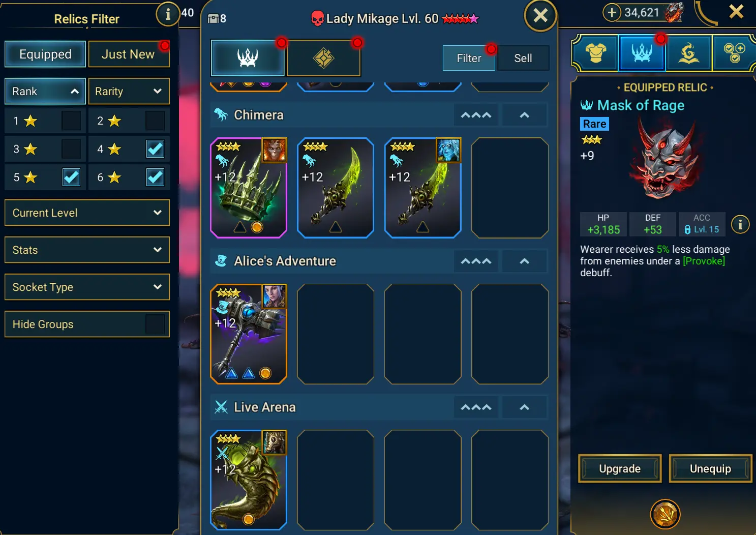Viewport: 756px width, 535px height.
Task: Open the serpent emblem tab in right panel
Action: pyautogui.click(x=688, y=52)
